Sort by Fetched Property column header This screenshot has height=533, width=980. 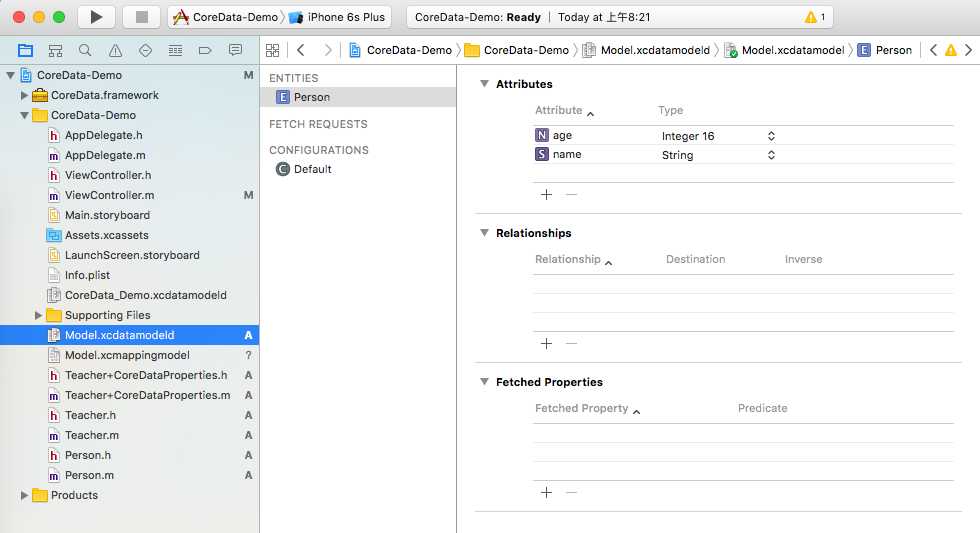[588, 409]
